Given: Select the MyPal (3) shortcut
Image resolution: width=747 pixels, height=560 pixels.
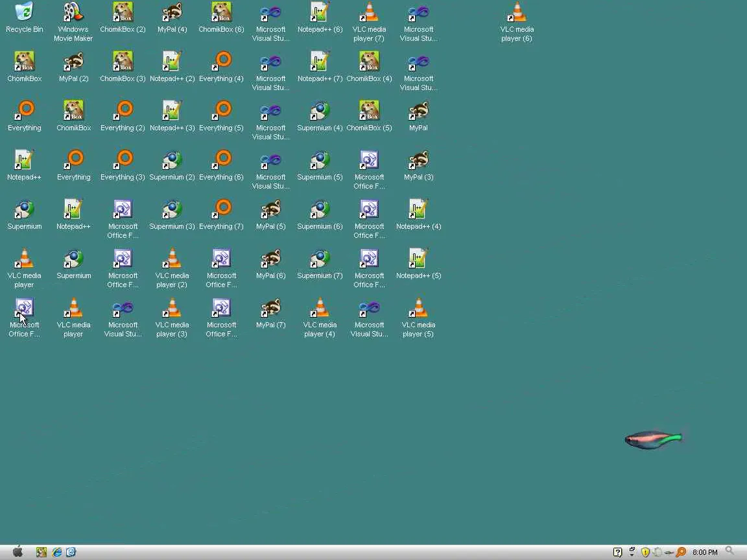Looking at the screenshot, I should pos(419,165).
